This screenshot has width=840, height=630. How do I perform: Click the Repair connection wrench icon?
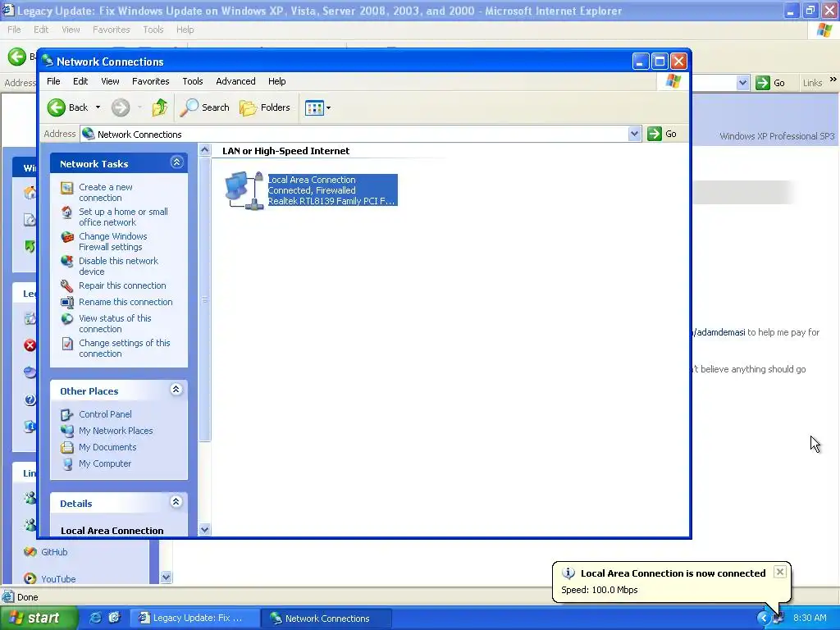point(67,285)
